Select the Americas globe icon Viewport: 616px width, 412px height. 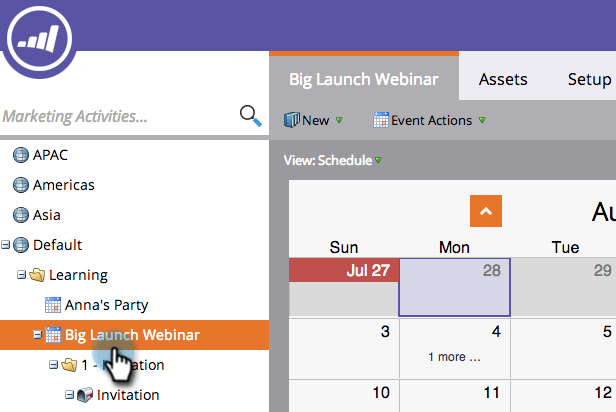(20, 185)
